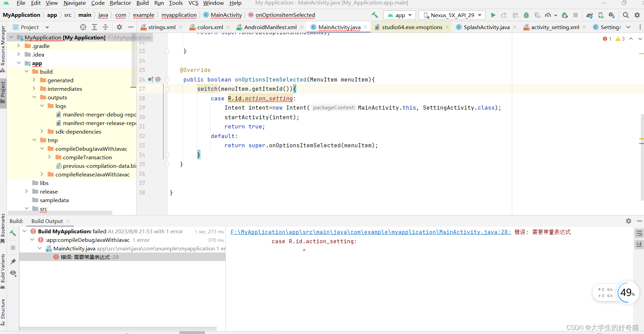Open the Refactor menu
The width and height of the screenshot is (644, 334).
tap(120, 3)
